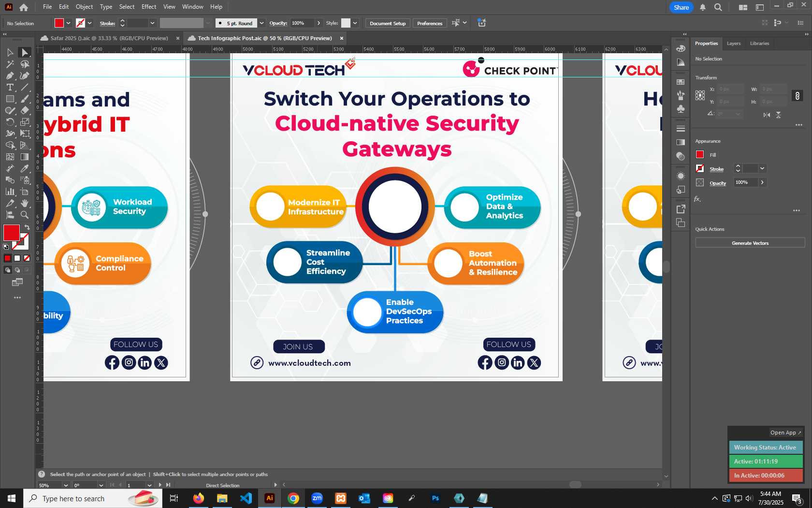The width and height of the screenshot is (812, 508).
Task: Open the graphic Style dropdown
Action: click(x=355, y=23)
